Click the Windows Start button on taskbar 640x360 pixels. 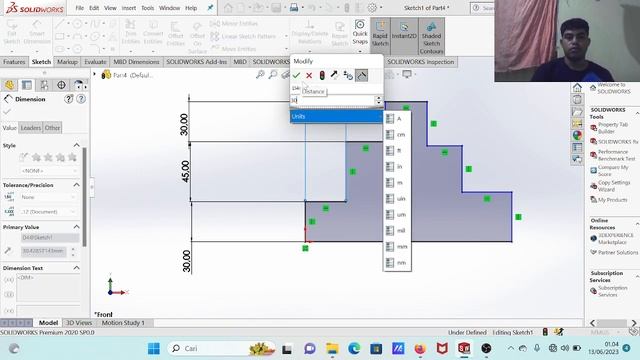pos(154,349)
